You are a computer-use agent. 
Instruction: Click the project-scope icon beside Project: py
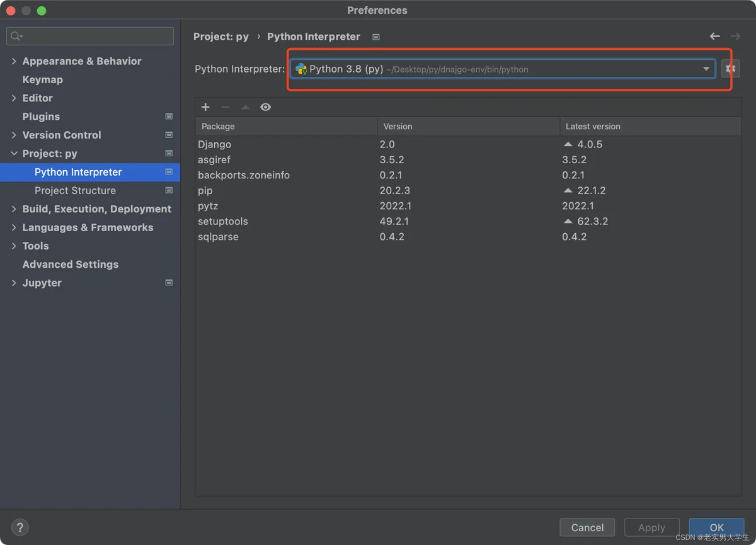(169, 153)
